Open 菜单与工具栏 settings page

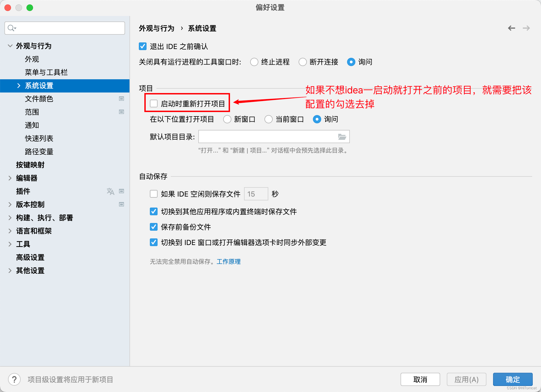(x=46, y=72)
